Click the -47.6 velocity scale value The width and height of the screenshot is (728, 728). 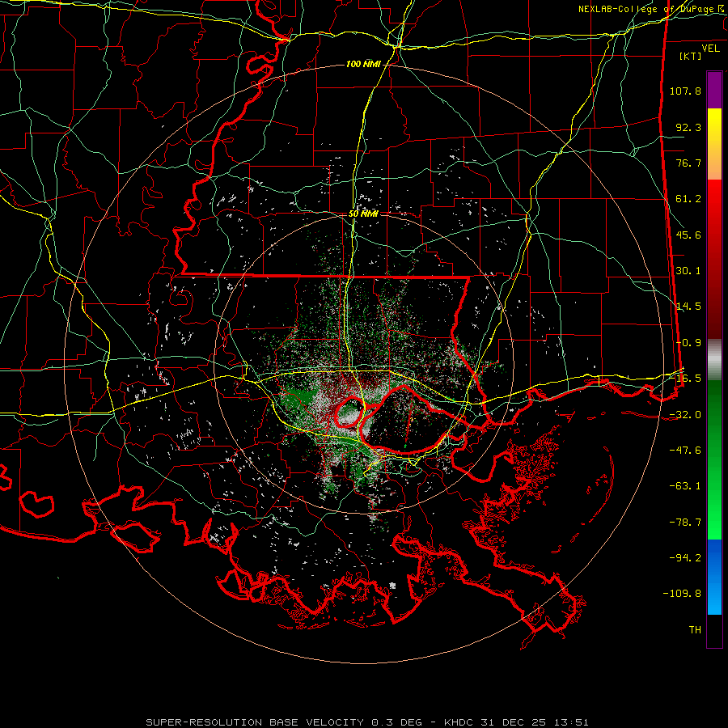685,451
